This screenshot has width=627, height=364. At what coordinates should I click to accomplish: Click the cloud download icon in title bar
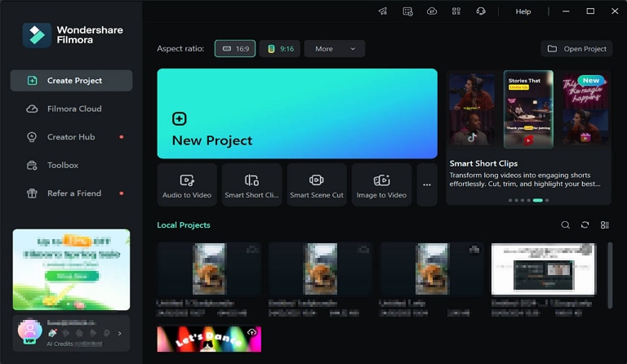click(x=432, y=11)
